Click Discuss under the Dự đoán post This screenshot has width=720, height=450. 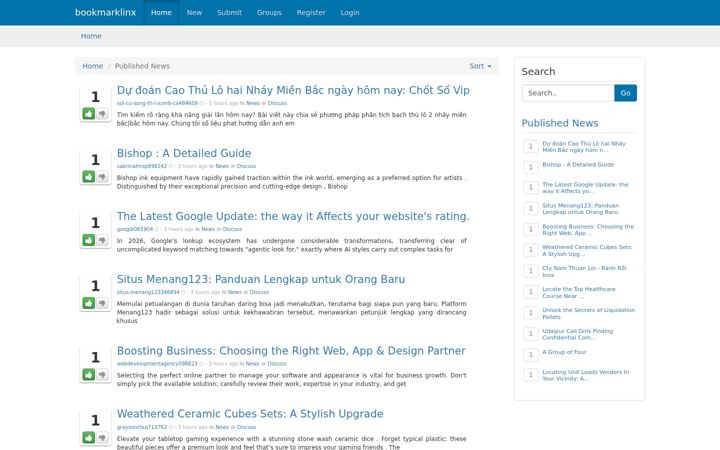click(x=277, y=103)
